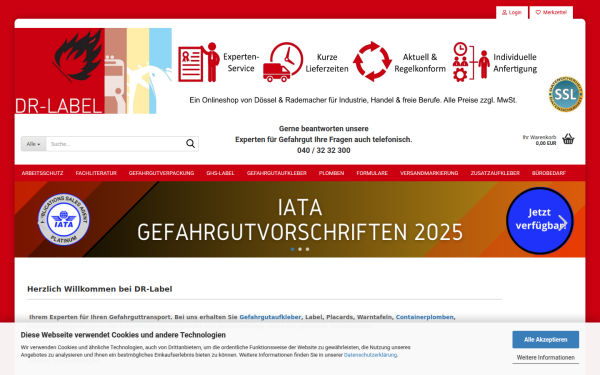600x375 pixels.
Task: Click the delivery van clock icon
Action: (x=283, y=62)
